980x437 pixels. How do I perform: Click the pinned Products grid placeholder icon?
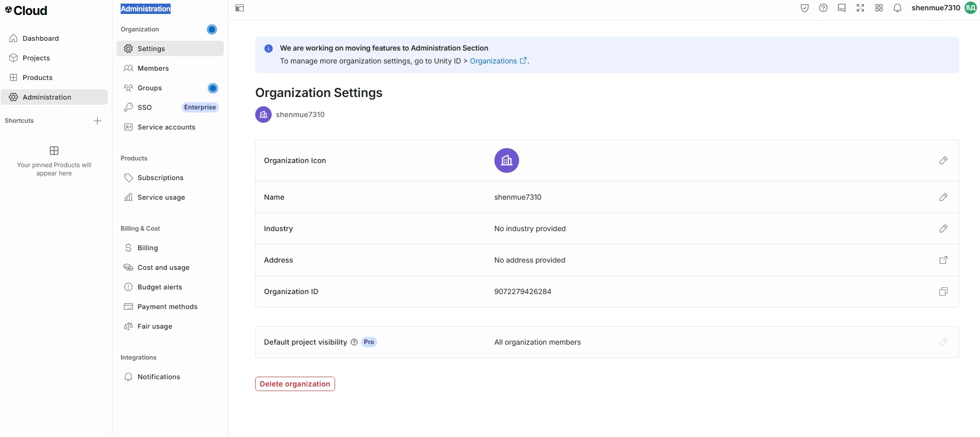(x=54, y=151)
